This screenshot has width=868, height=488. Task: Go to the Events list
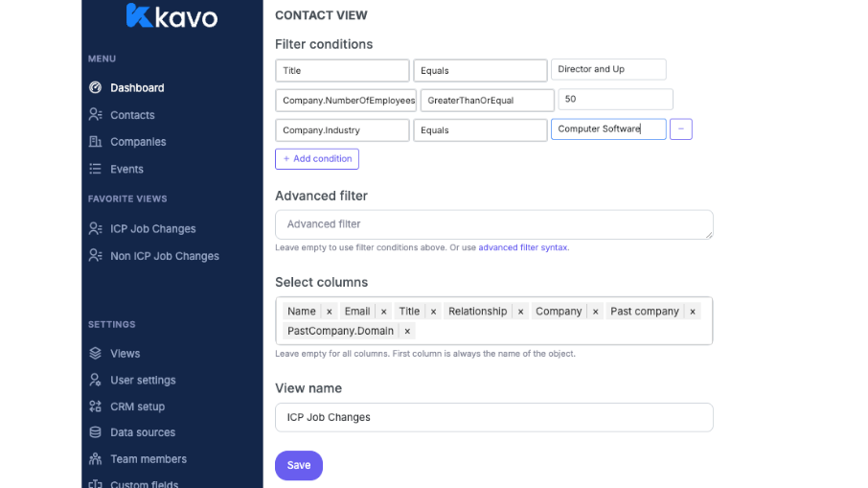pyautogui.click(x=126, y=169)
